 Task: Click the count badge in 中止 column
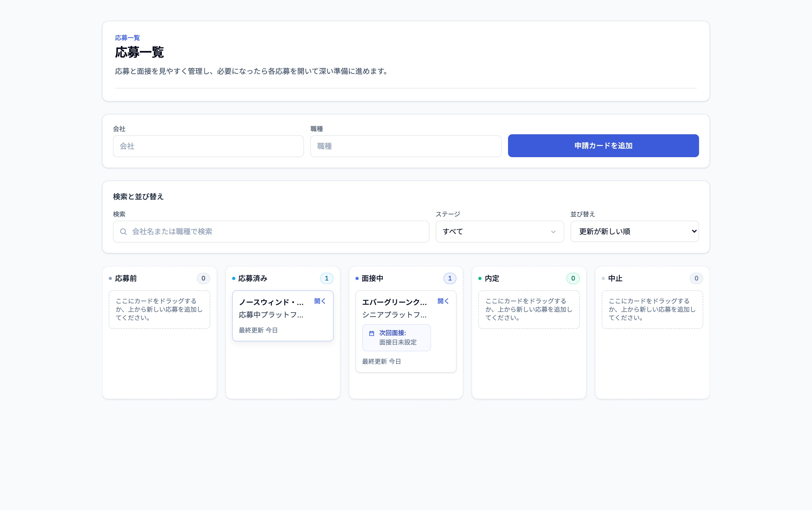[696, 278]
